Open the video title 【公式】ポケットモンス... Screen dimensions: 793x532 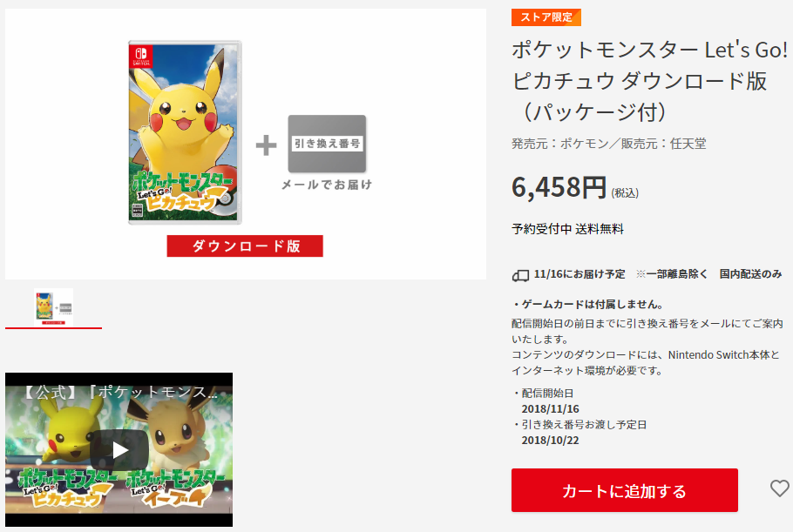pyautogui.click(x=119, y=392)
